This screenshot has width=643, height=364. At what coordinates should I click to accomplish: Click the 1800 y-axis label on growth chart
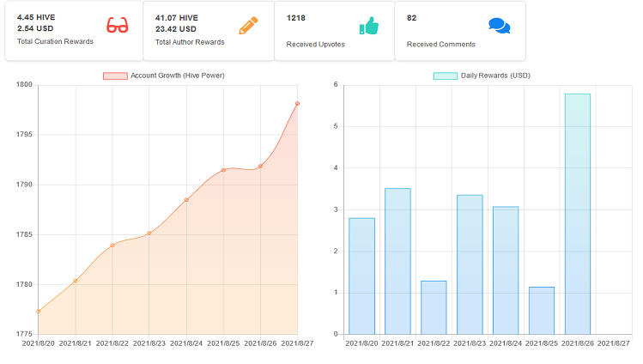(24, 84)
